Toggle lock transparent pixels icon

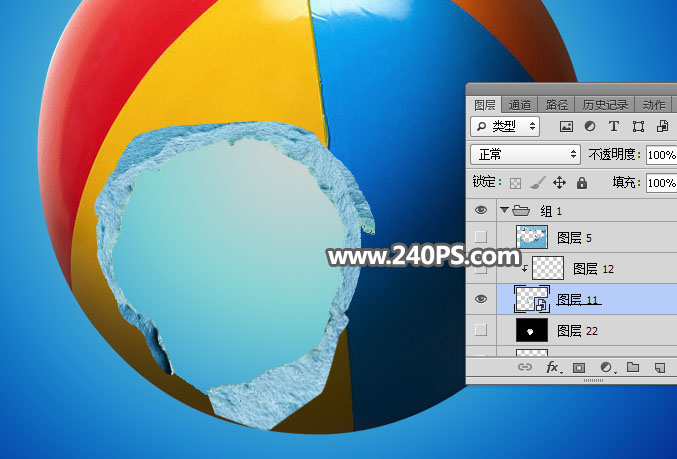pyautogui.click(x=515, y=183)
